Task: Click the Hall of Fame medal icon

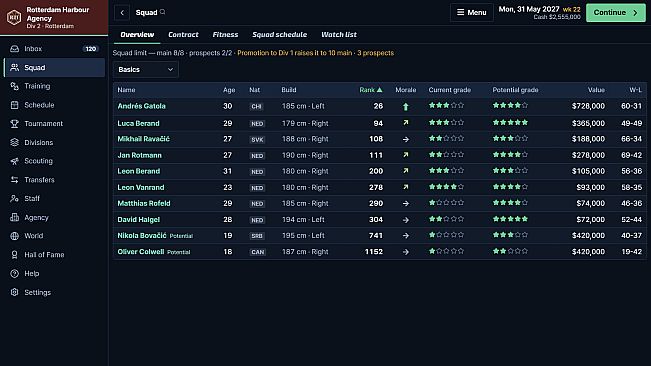Action: 15,255
